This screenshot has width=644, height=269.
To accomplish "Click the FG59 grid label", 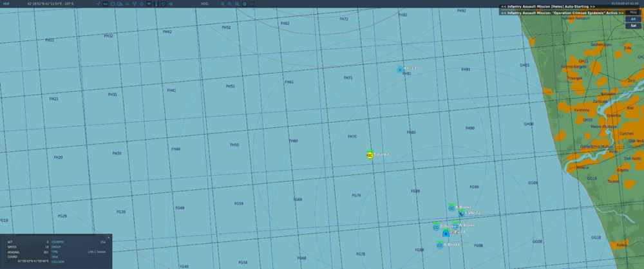I will 239,204.
